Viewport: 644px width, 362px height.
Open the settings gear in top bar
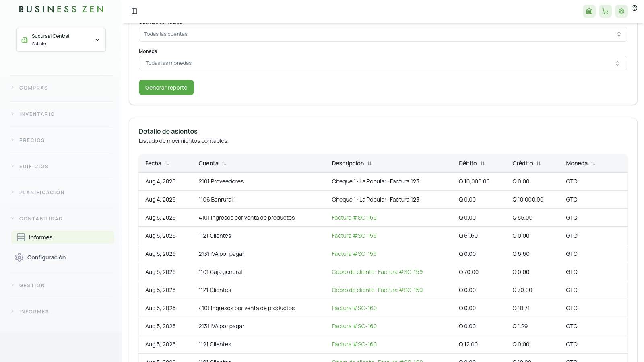621,11
